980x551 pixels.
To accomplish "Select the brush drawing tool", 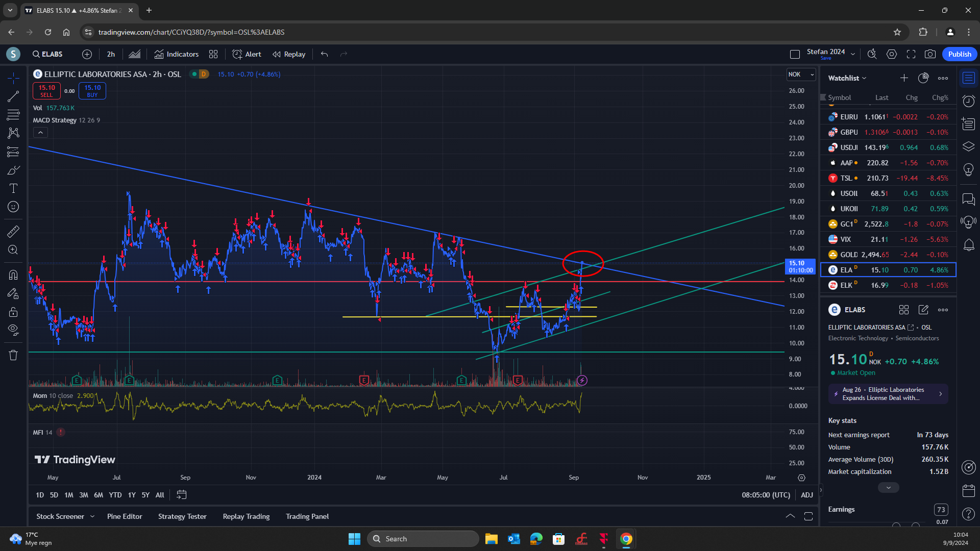I will coord(13,170).
